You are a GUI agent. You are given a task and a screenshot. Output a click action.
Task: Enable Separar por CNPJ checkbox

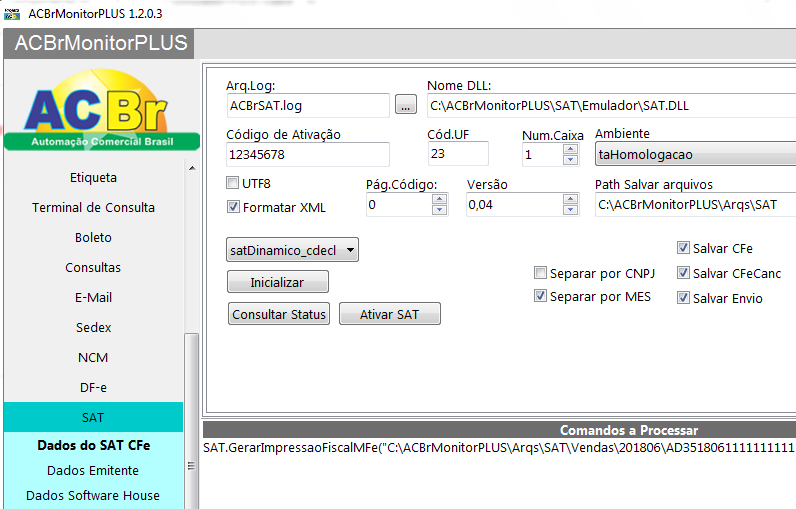(540, 273)
